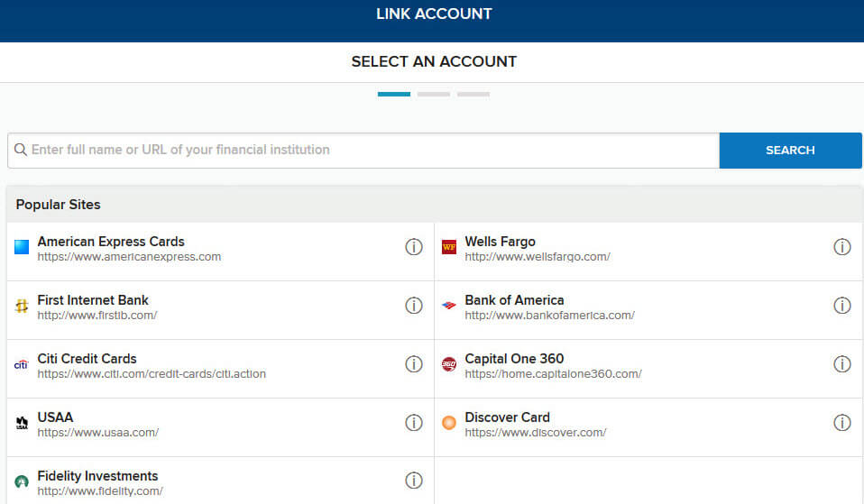Click the search magnifier icon
The image size is (864, 504).
(21, 150)
